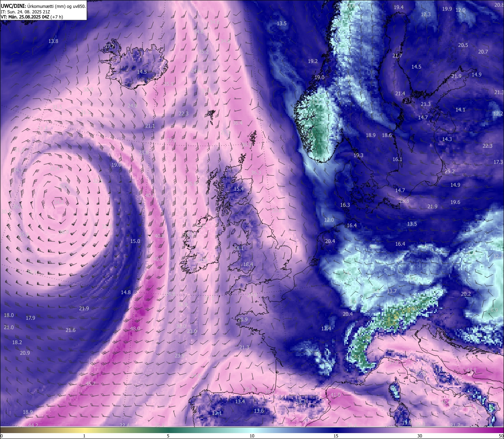Screen dimensions: 504x439
Task: Click the 50 label at the scale end
Action: click(501, 436)
